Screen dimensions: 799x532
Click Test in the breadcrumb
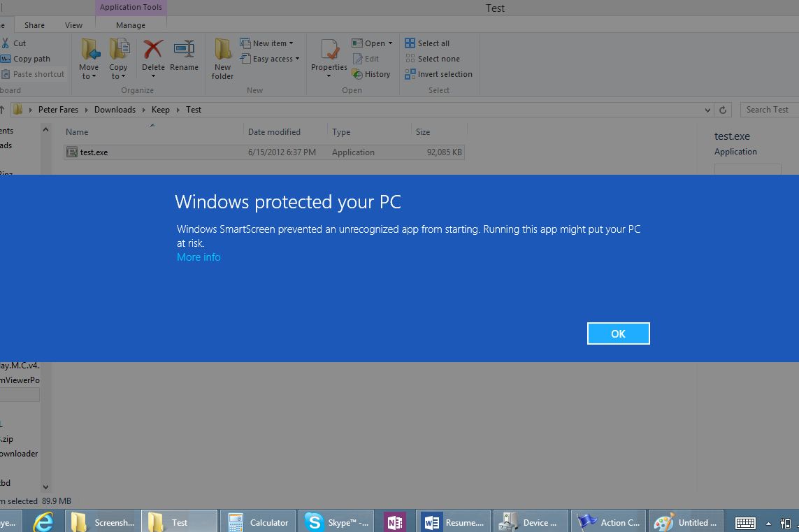tap(194, 110)
